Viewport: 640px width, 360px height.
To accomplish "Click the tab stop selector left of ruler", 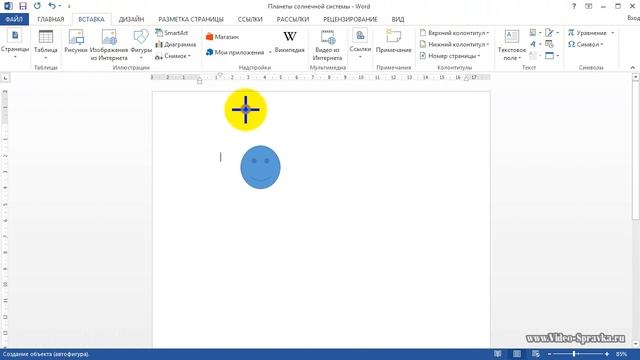I will 5,78.
